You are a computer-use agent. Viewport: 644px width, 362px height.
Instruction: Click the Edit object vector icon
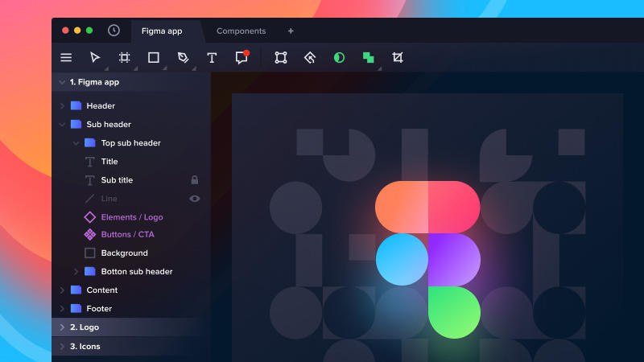281,57
